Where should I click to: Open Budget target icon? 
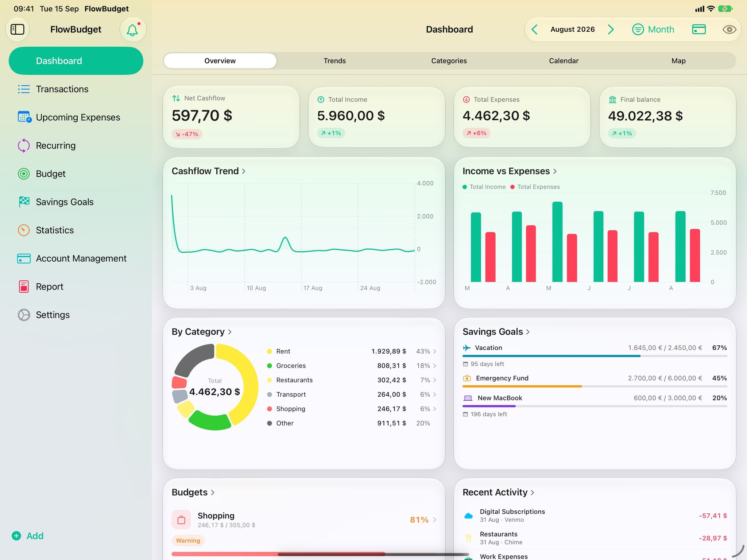tap(24, 174)
